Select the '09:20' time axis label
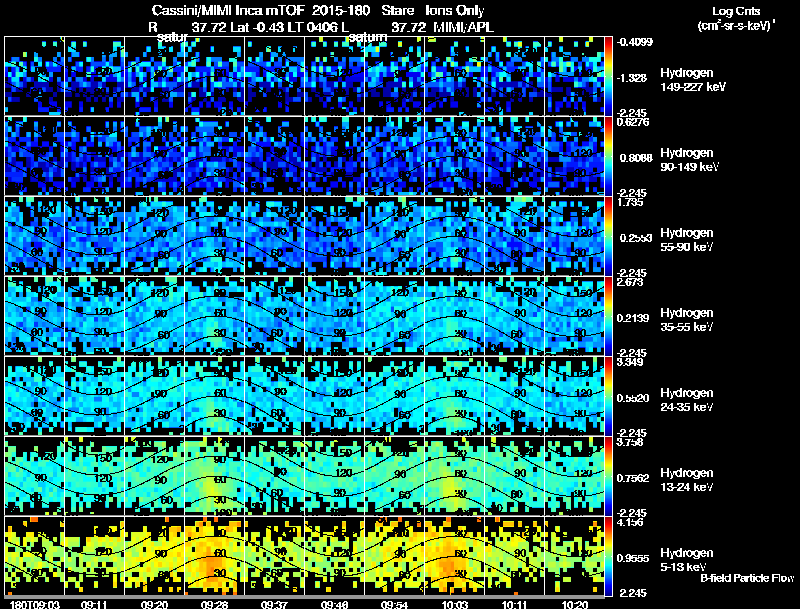The height and width of the screenshot is (609, 800). 154,605
